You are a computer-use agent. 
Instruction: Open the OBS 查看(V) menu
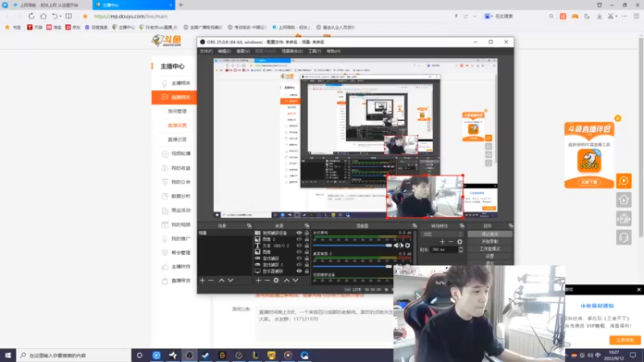[x=243, y=51]
